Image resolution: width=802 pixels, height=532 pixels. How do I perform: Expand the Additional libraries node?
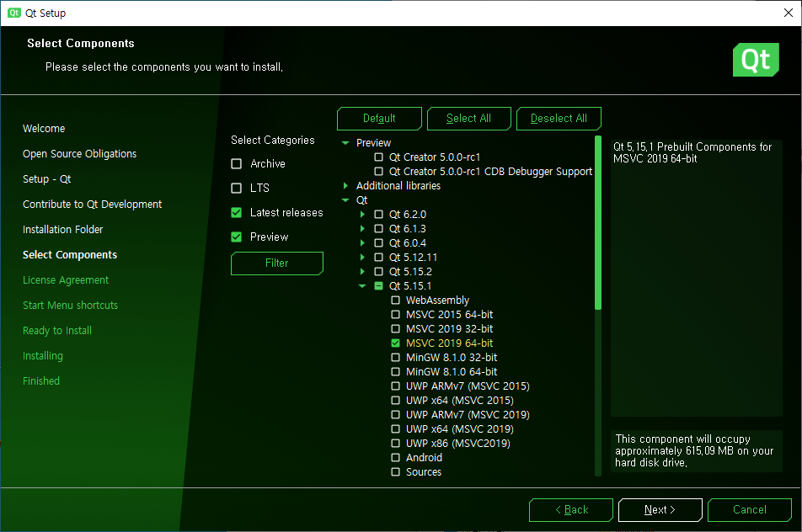click(x=345, y=185)
